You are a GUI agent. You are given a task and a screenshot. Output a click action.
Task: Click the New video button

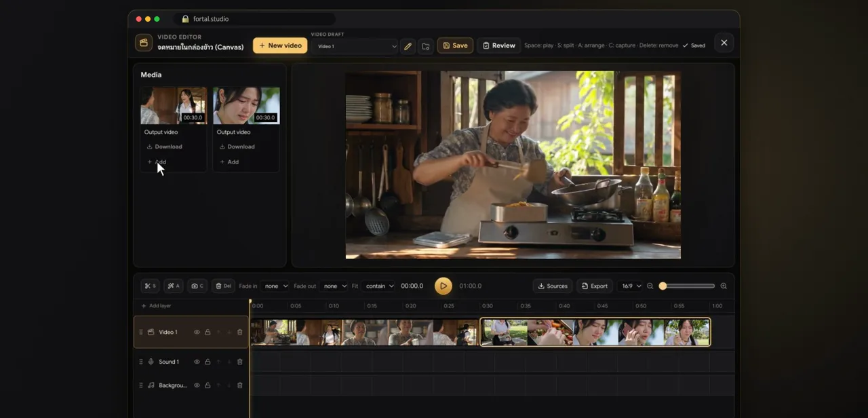point(280,45)
